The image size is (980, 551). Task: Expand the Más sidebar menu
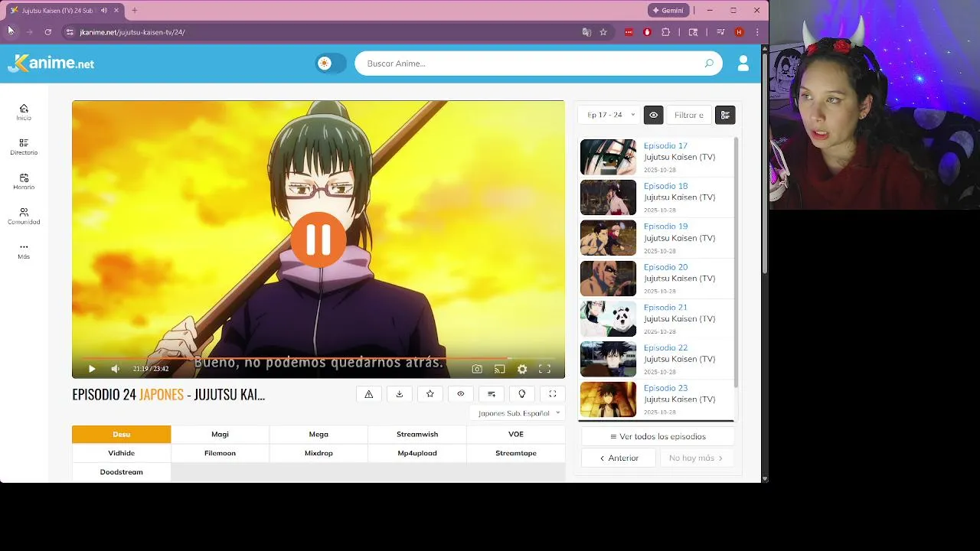[24, 251]
